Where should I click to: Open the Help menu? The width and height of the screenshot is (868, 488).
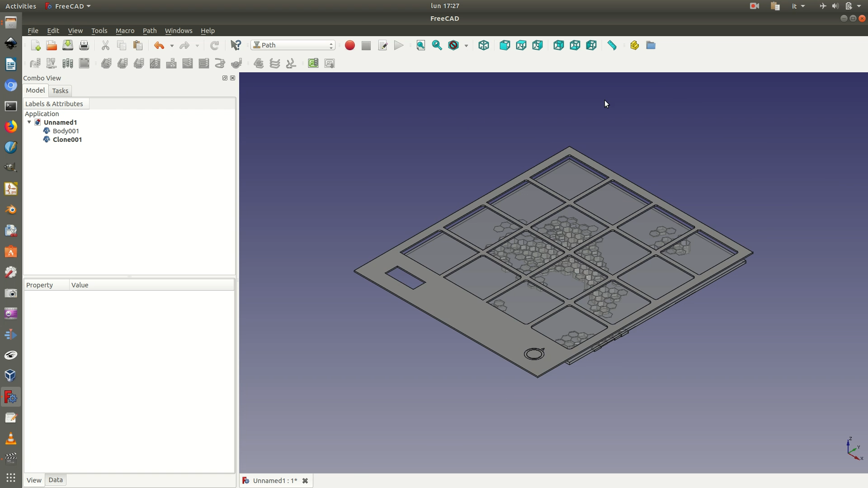(208, 31)
